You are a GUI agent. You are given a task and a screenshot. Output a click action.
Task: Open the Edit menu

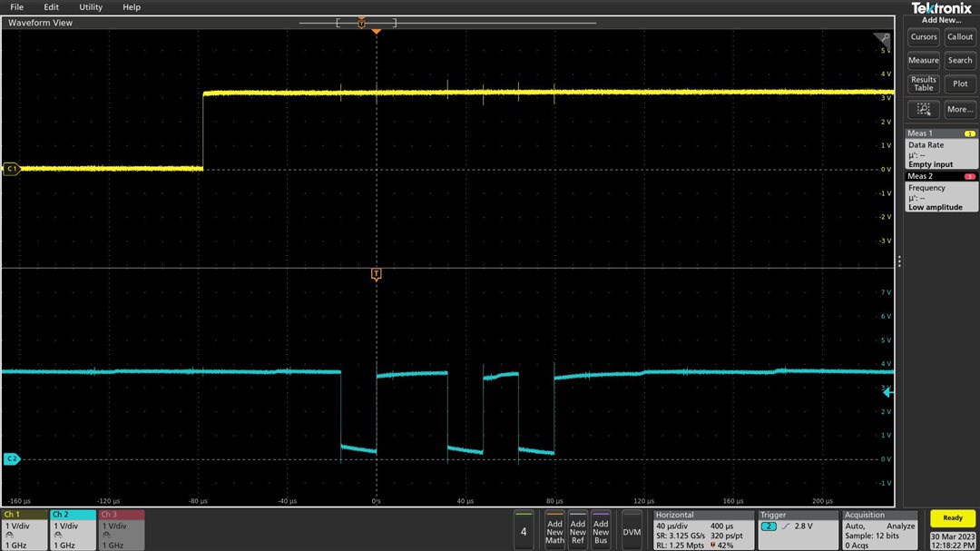tap(51, 7)
